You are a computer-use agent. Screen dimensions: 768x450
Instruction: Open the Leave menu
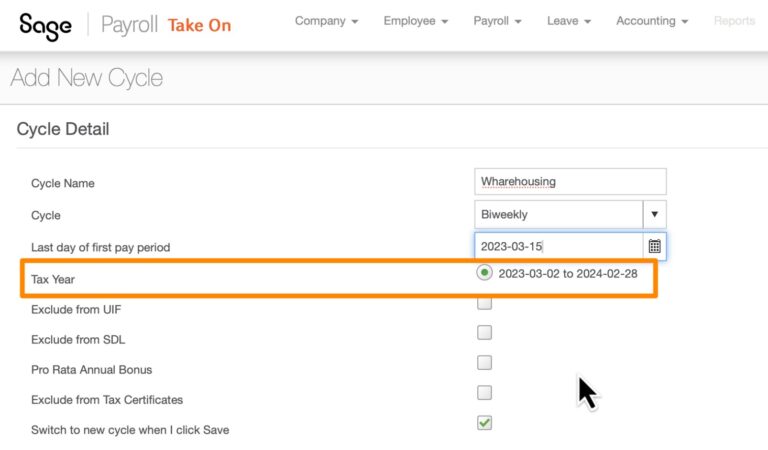568,21
